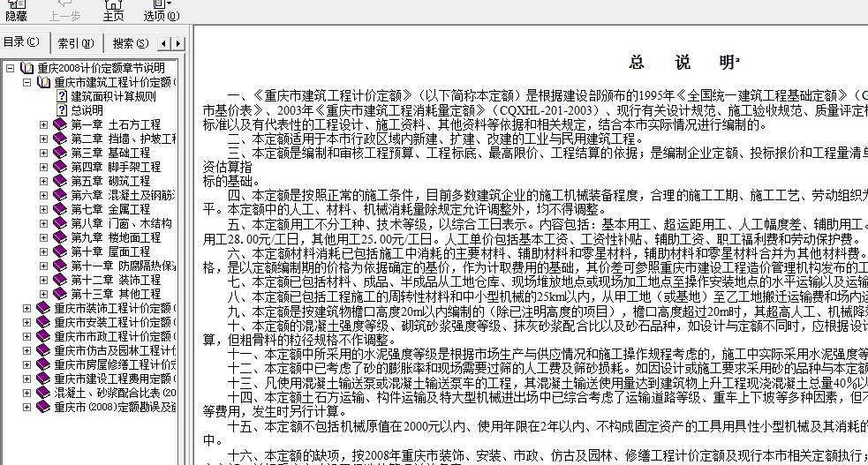Click the right tab scroll arrow
The width and height of the screenshot is (868, 465).
coord(177,44)
